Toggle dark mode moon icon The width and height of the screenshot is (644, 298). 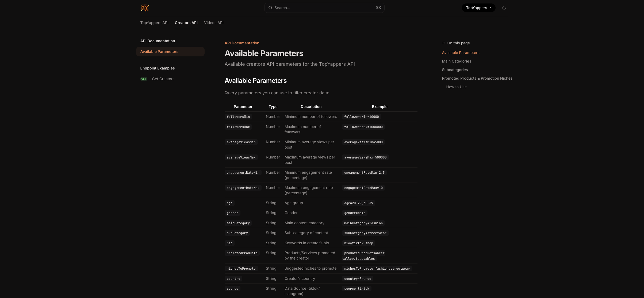coord(504,8)
